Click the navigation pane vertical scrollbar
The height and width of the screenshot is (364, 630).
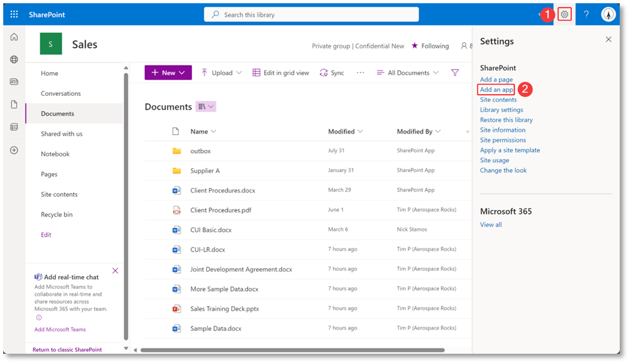coord(126,207)
